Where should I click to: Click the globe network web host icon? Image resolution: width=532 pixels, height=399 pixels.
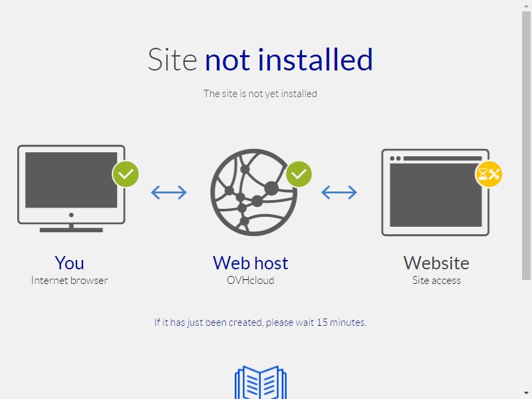[x=254, y=192]
